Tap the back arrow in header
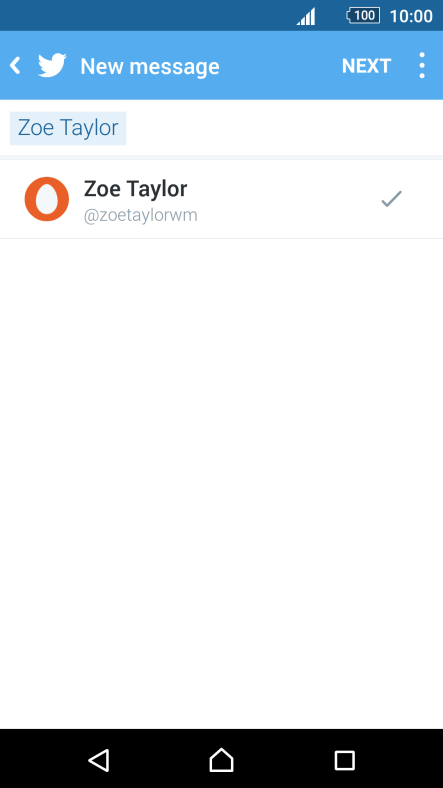 coord(16,66)
